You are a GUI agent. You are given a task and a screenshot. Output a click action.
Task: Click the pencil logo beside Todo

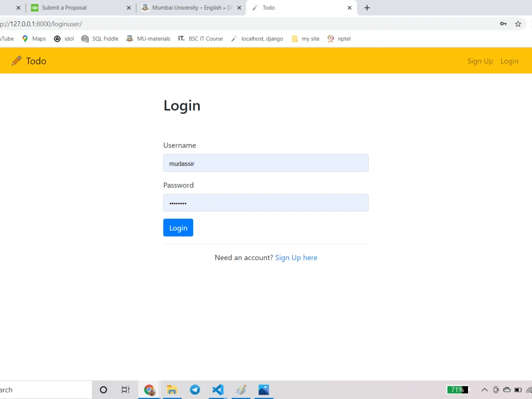(x=16, y=61)
